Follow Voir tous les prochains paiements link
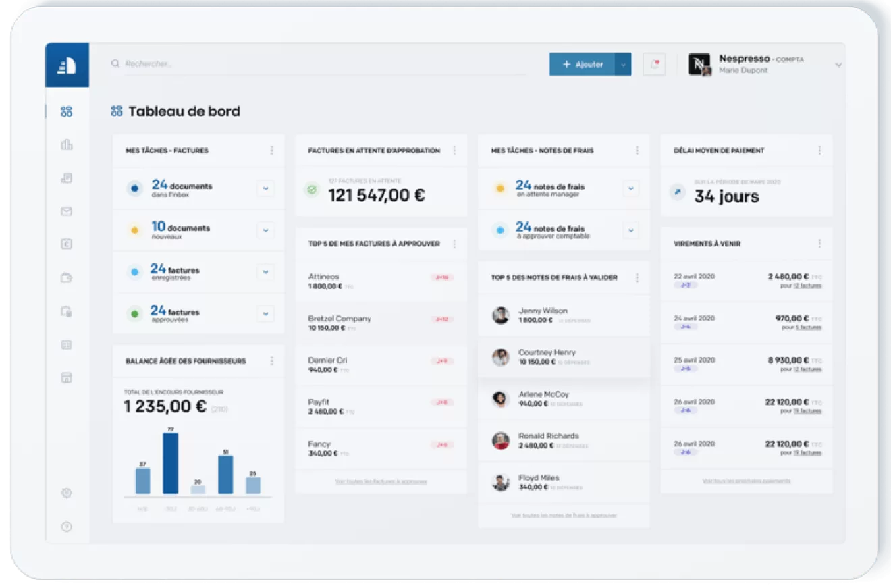Image resolution: width=891 pixels, height=588 pixels. [747, 481]
